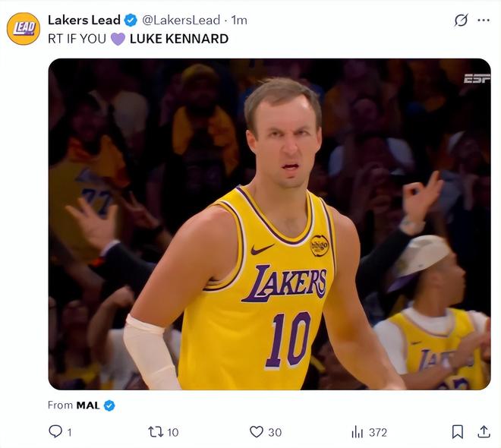
Task: Open tweet permalink via 1m timestamp
Action: point(239,20)
